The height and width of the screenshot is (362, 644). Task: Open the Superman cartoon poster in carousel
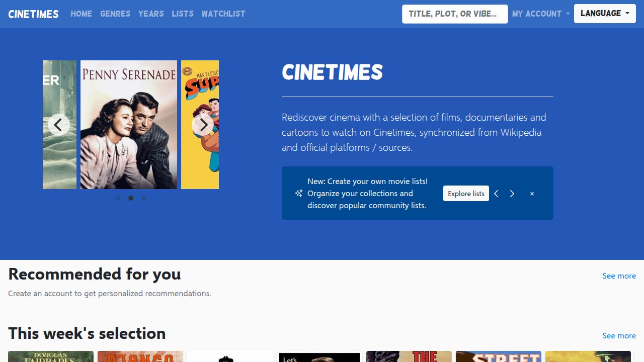200,125
